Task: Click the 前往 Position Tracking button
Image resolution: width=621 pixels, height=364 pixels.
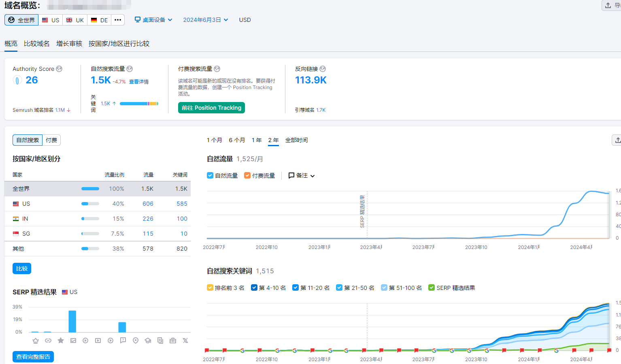Action: point(211,108)
